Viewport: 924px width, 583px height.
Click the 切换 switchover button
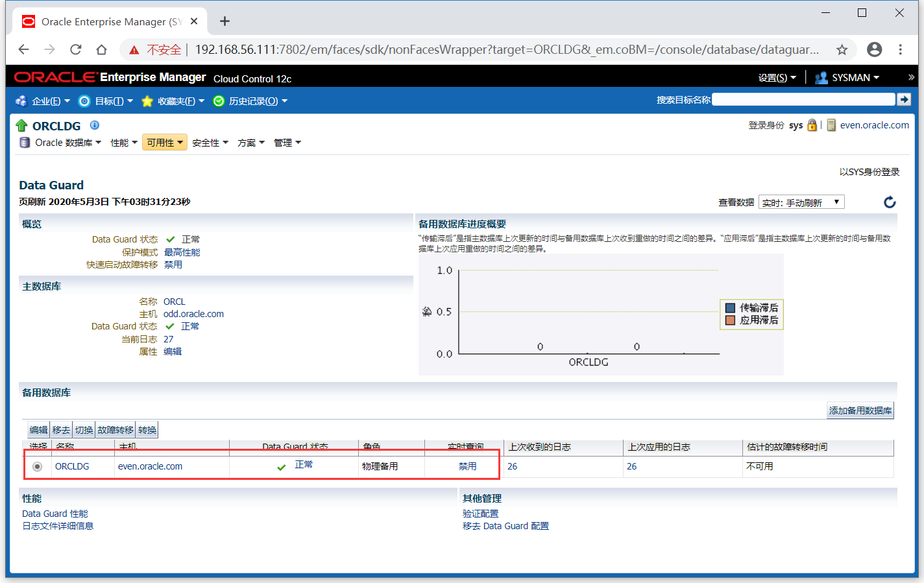pos(84,430)
